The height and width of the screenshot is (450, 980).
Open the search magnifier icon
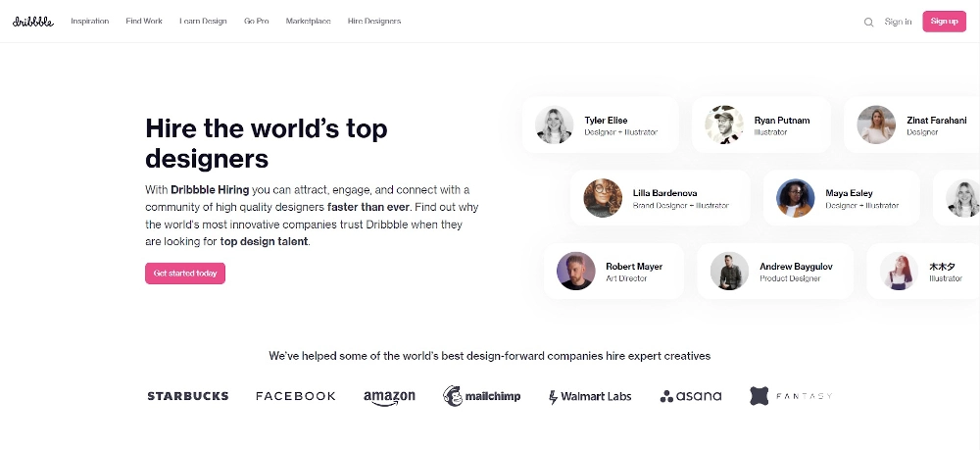[868, 22]
